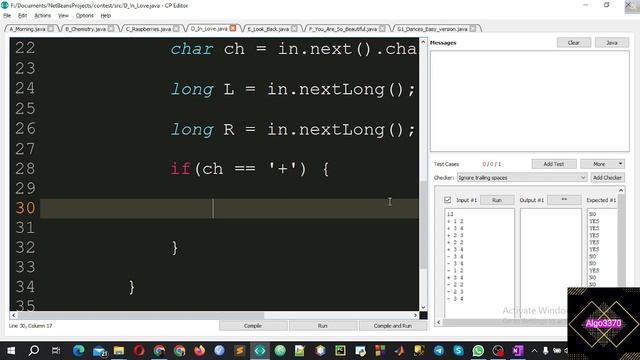
Task: Click the editor scroll-up arrow
Action: pos(423,42)
